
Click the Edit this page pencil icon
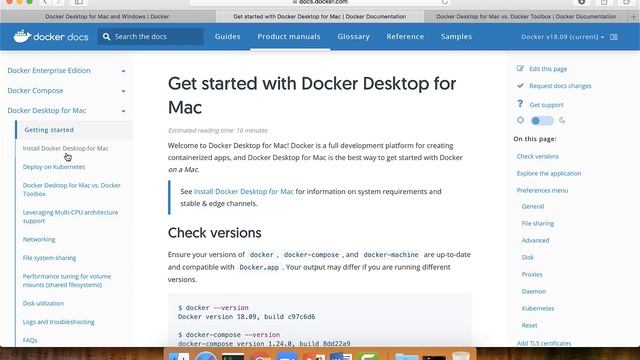click(520, 69)
